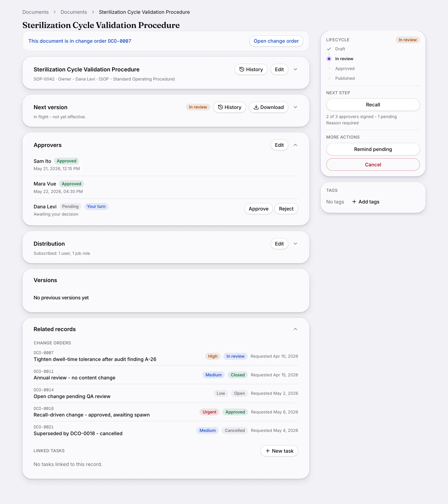Collapse the Approvers section
Image resolution: width=448 pixels, height=504 pixels.
pos(295,145)
